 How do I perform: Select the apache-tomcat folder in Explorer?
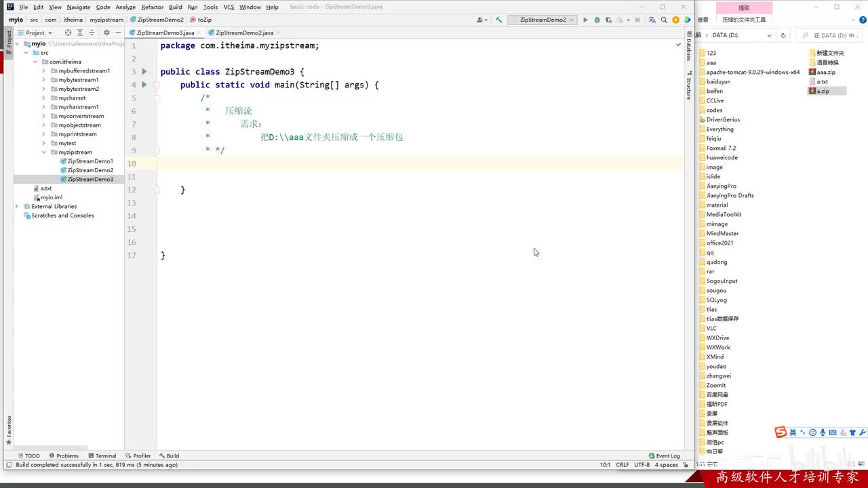coord(749,72)
